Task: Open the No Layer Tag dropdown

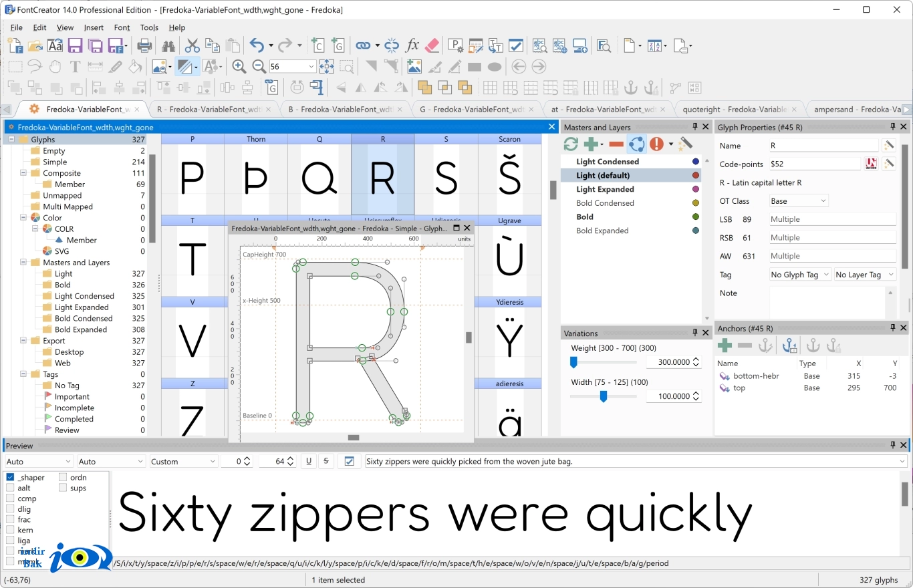Action: (x=865, y=275)
